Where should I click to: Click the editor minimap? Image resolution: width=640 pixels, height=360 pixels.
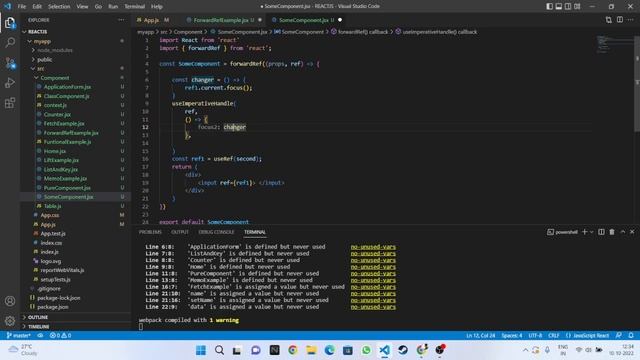(614, 44)
